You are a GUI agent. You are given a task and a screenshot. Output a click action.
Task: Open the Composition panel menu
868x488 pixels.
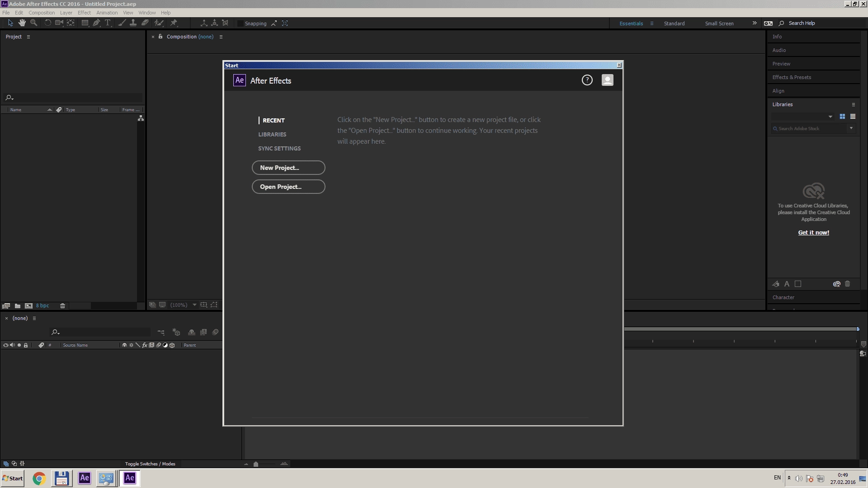pyautogui.click(x=221, y=37)
